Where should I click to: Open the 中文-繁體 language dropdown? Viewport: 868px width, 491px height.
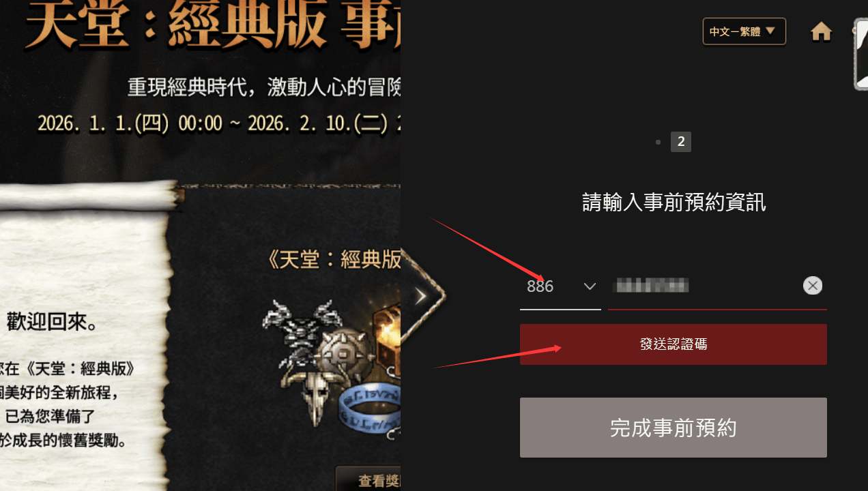click(744, 31)
